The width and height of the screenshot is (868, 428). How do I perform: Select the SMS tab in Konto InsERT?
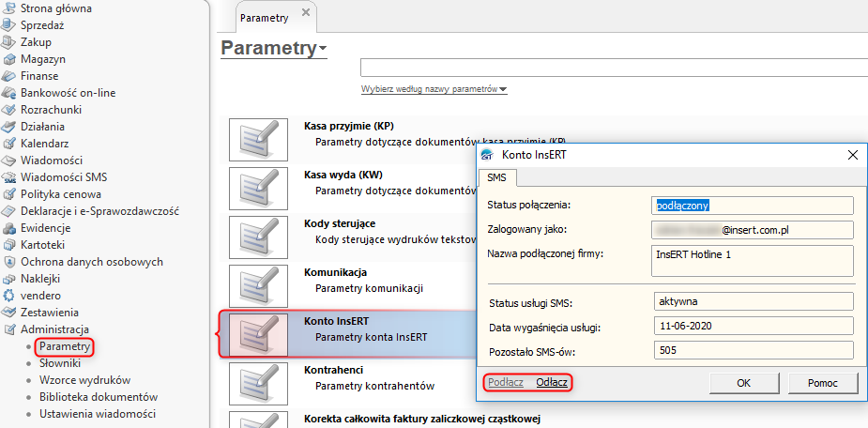pyautogui.click(x=496, y=177)
